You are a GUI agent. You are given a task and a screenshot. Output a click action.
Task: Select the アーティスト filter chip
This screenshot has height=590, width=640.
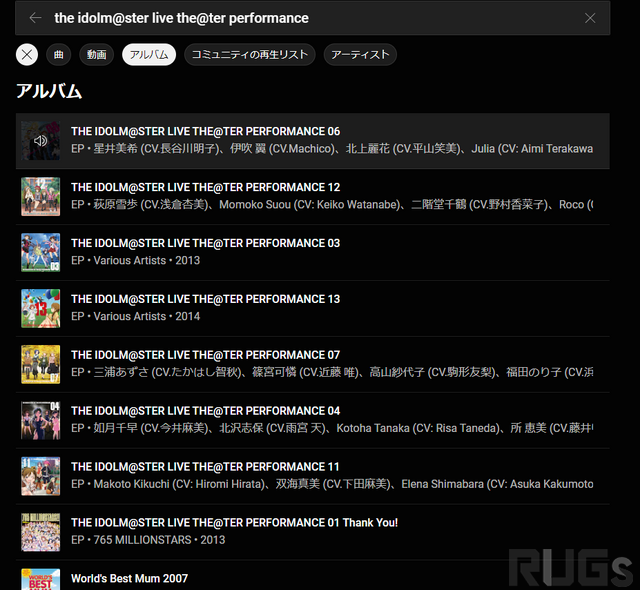(x=360, y=55)
